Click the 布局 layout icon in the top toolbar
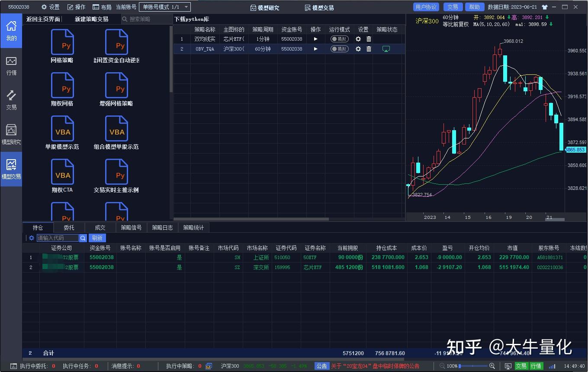 (x=101, y=6)
